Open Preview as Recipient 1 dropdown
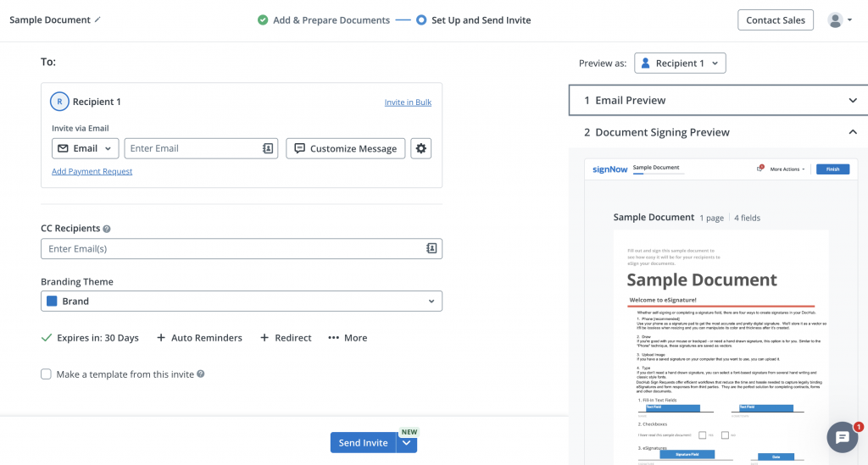 point(680,63)
